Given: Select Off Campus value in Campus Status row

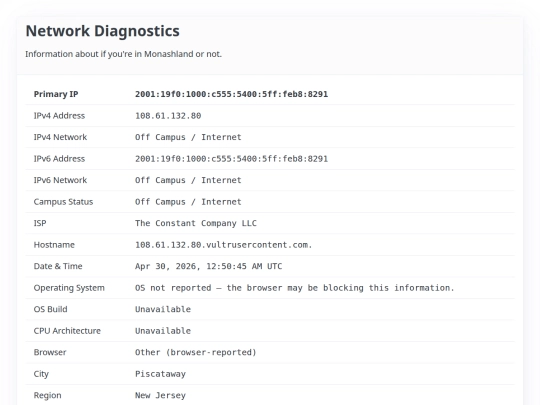Looking at the screenshot, I should (x=188, y=202).
